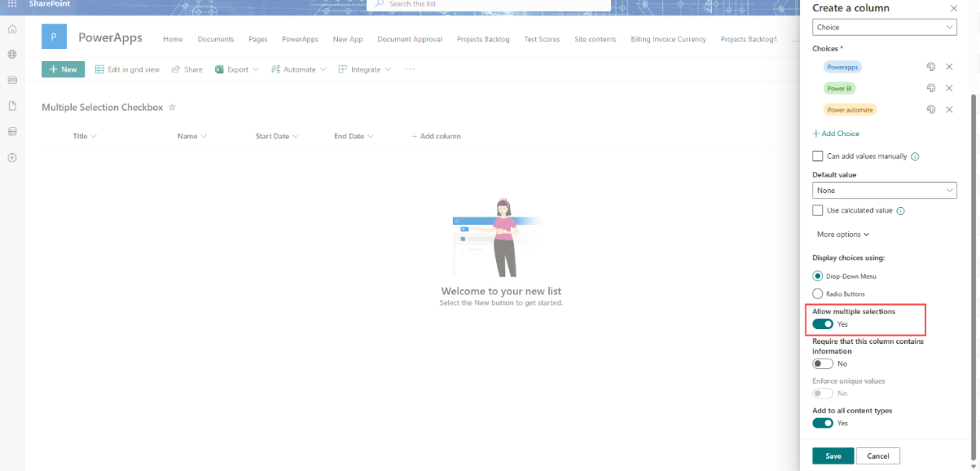Click the ellipsis for more toolbar commands
Viewport: 980px width, 471px height.
410,69
